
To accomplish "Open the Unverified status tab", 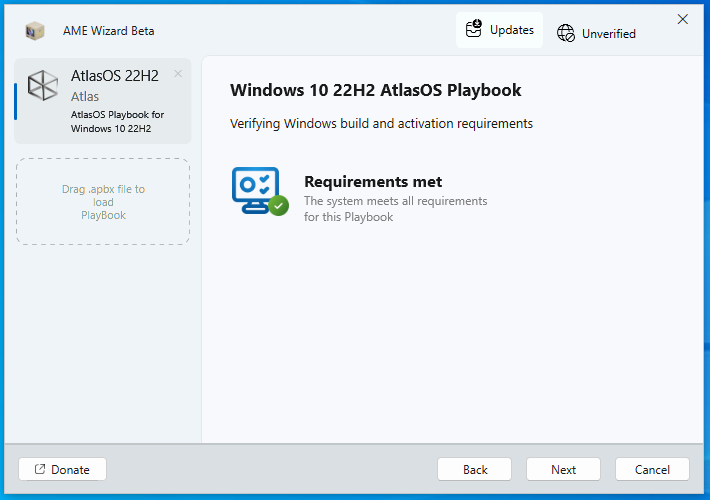I will point(596,33).
